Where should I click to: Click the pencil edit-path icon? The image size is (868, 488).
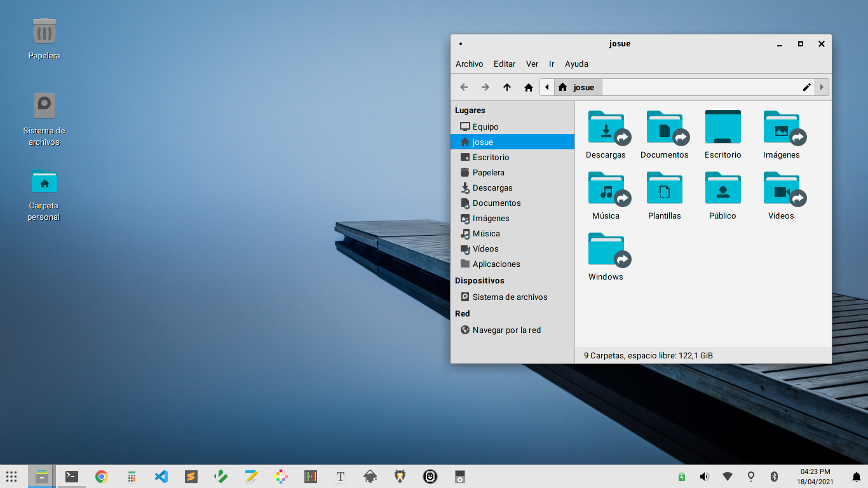coord(807,87)
